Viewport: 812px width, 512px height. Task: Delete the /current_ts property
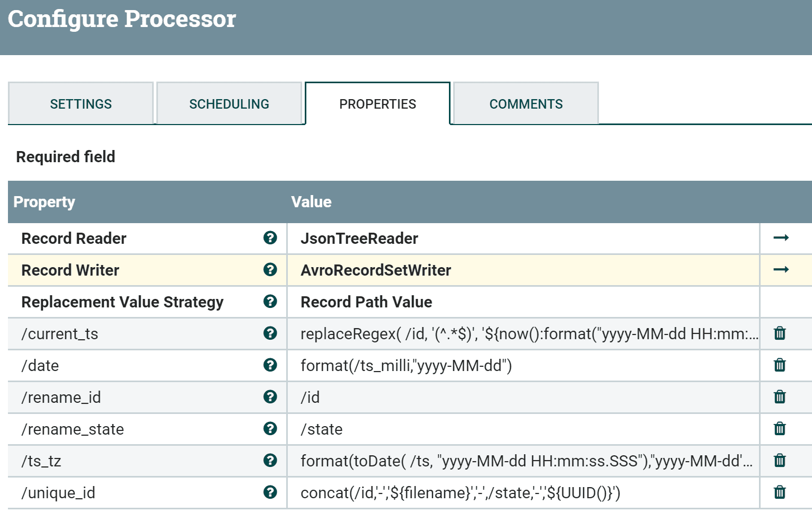coord(780,333)
